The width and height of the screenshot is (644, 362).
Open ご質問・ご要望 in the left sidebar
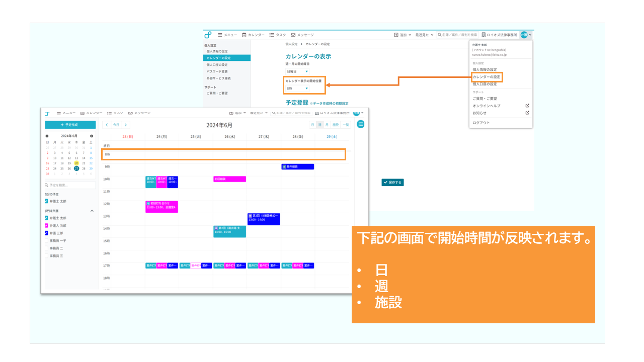pyautogui.click(x=217, y=93)
